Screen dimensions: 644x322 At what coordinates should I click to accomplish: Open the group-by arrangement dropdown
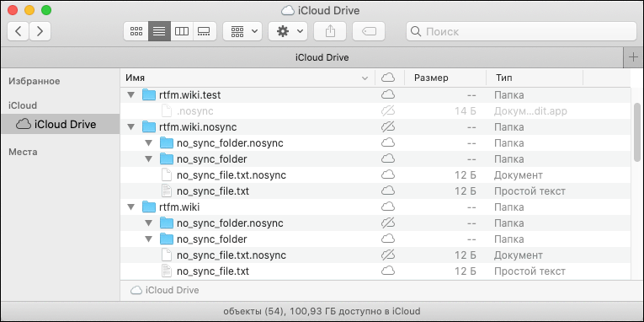[x=242, y=31]
